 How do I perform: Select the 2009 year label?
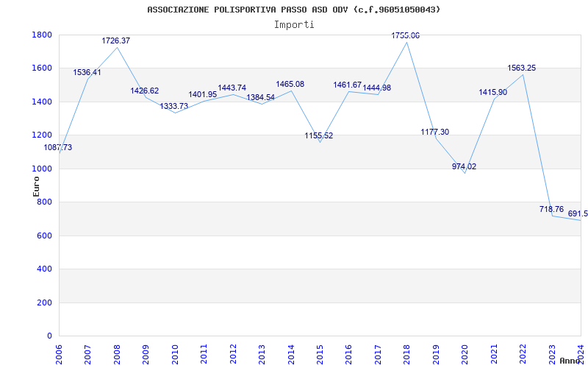tap(146, 355)
